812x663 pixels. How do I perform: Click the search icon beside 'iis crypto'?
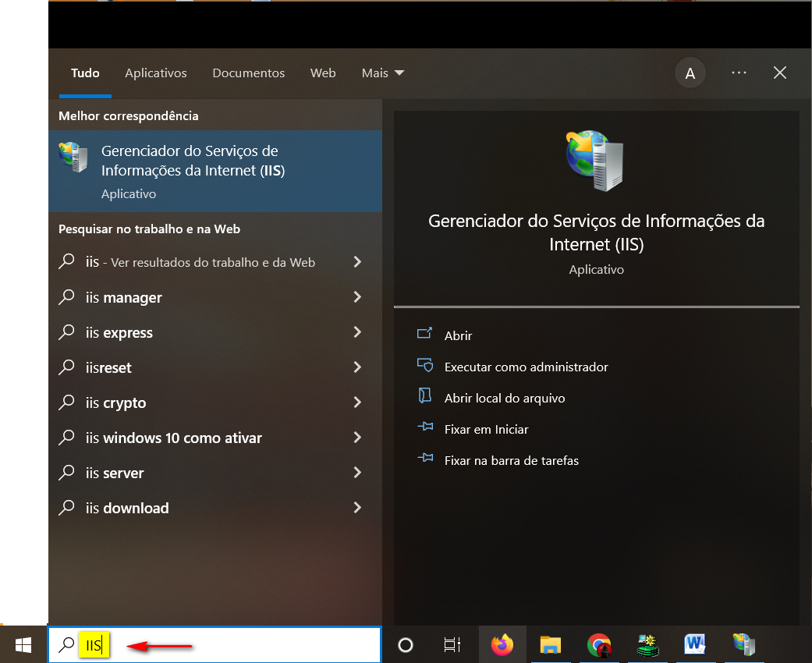tap(66, 402)
